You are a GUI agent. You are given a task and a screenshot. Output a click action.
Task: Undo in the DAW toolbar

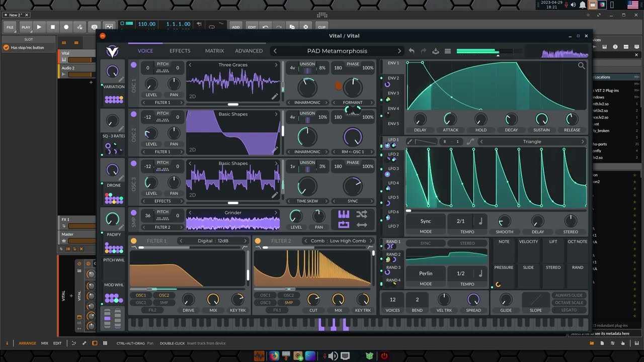point(265,27)
